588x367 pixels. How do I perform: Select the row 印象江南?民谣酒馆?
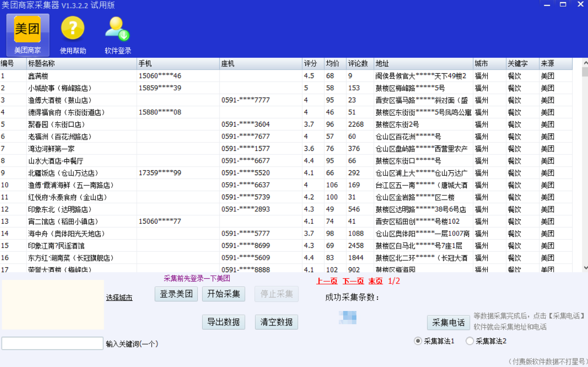pyautogui.click(x=286, y=246)
